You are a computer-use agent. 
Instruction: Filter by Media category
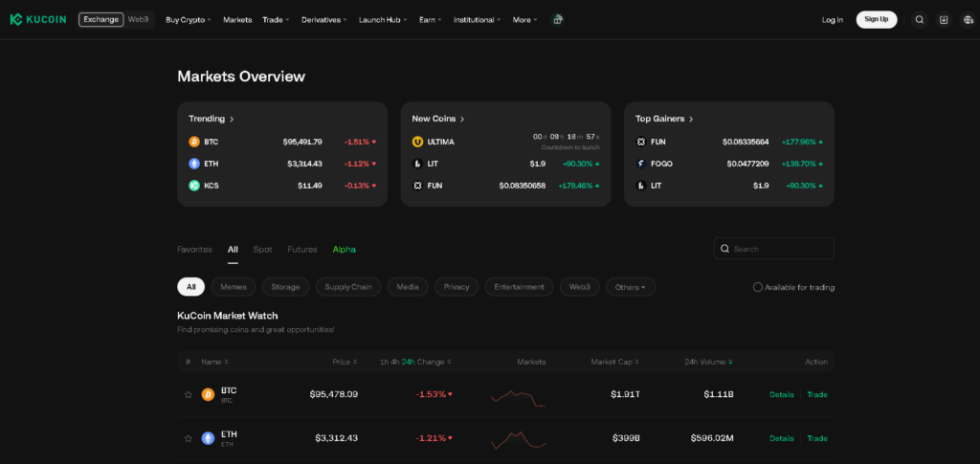pos(408,287)
